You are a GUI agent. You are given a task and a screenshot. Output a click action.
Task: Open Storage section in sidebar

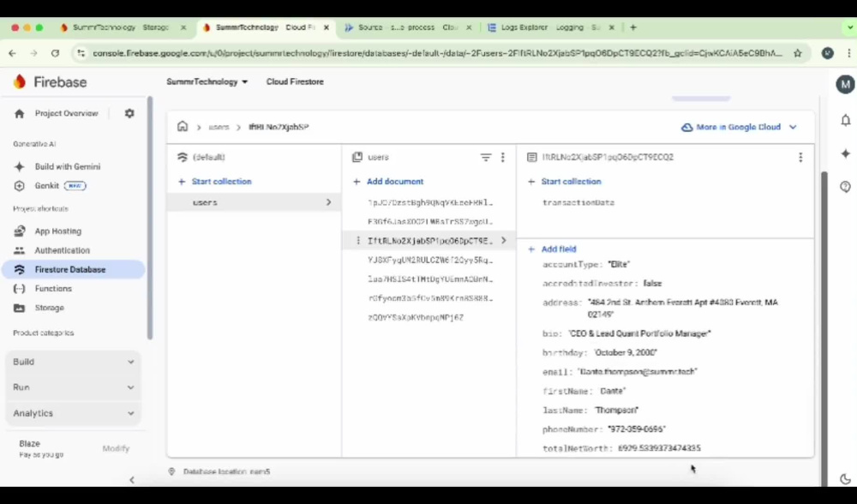[39, 308]
